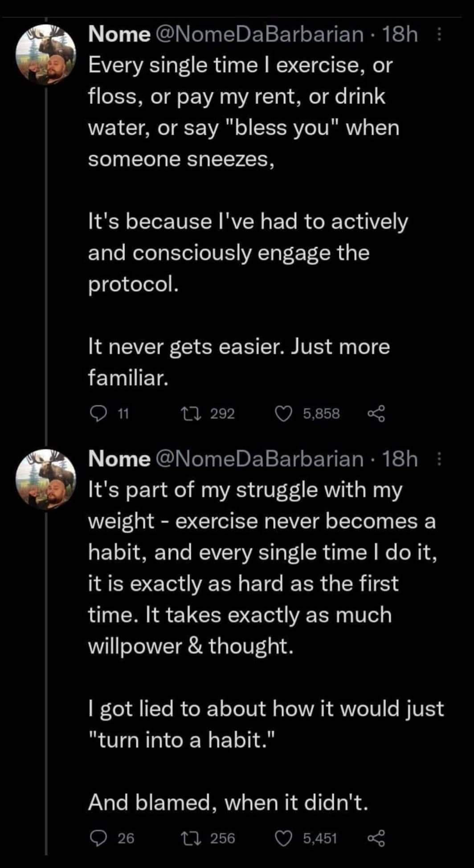The height and width of the screenshot is (868, 474).
Task: Open the more options menu on second tweet
Action: [439, 459]
